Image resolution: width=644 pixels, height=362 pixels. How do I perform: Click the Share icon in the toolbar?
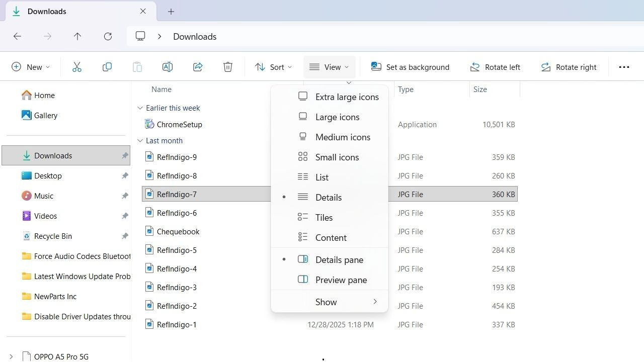pyautogui.click(x=197, y=66)
